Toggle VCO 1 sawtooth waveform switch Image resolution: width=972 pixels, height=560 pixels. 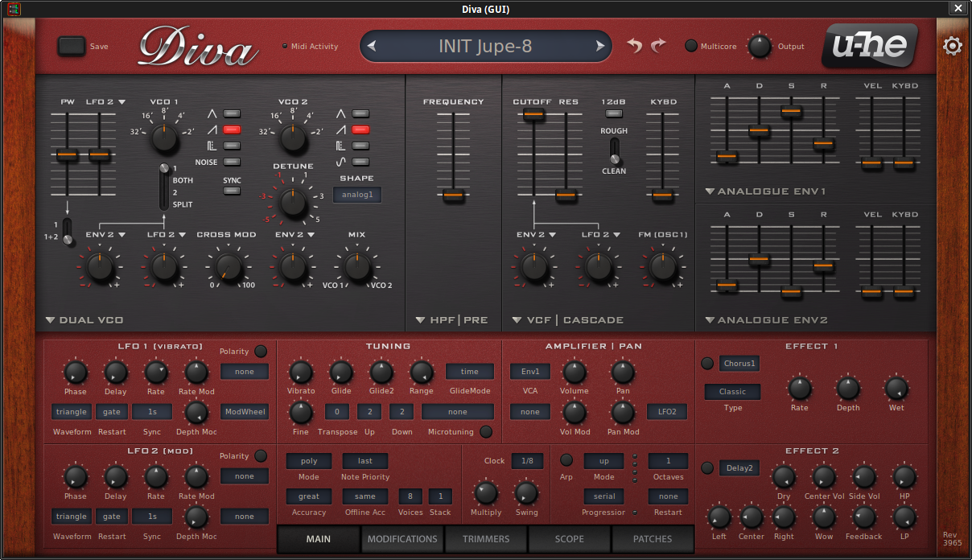232,130
